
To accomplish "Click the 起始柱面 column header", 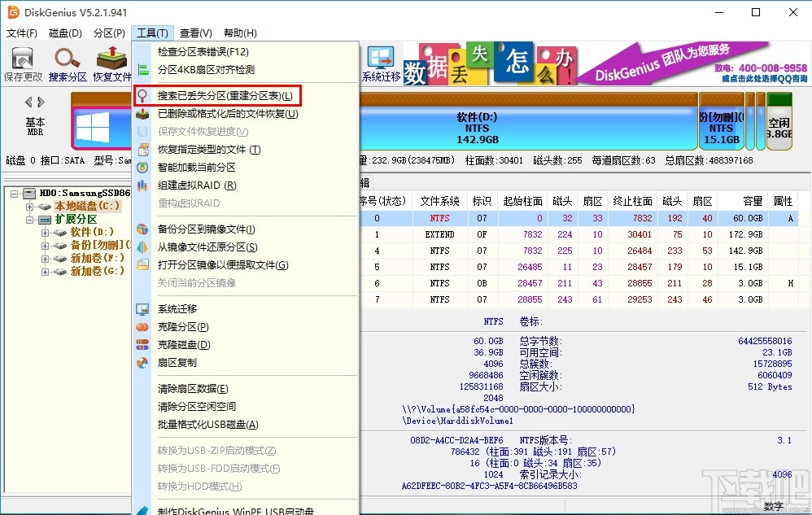I will (522, 201).
